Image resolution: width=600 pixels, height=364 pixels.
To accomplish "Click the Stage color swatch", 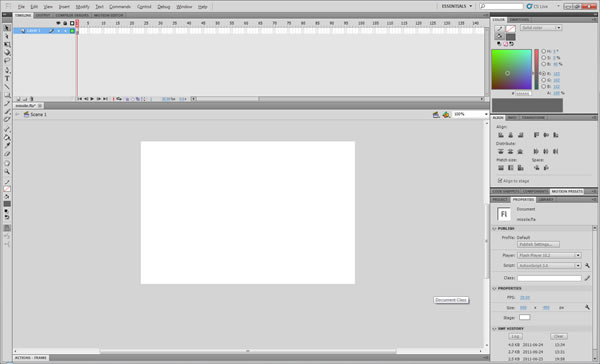I will point(525,317).
